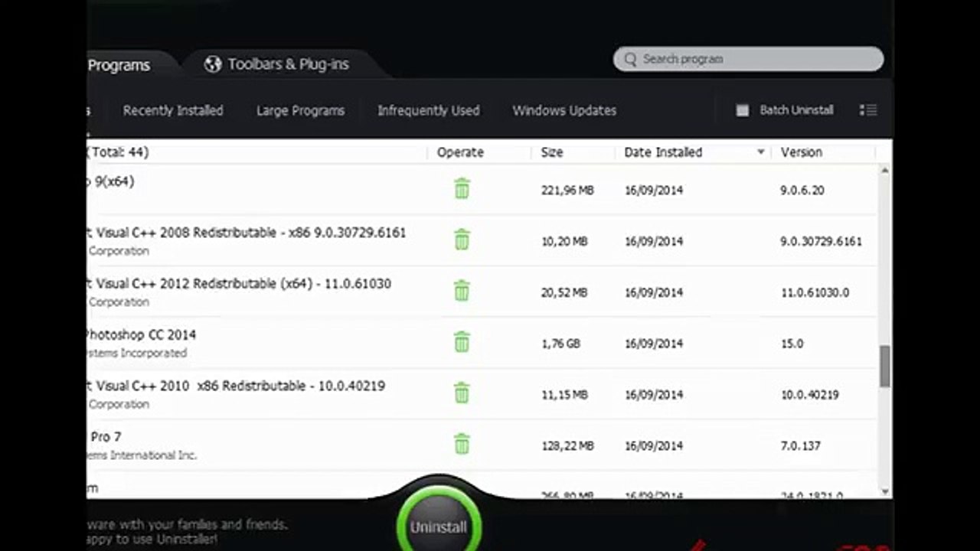Click trash icon for the 9.0.6.20 program row
Viewport: 980px width, 551px height.
click(x=462, y=189)
